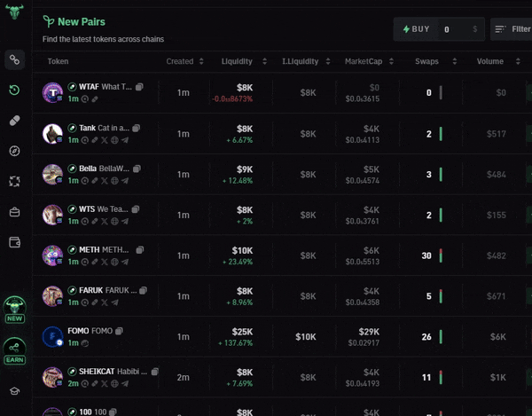The width and height of the screenshot is (532, 416).
Task: Open the pill icon under METH
Action: 95,262
